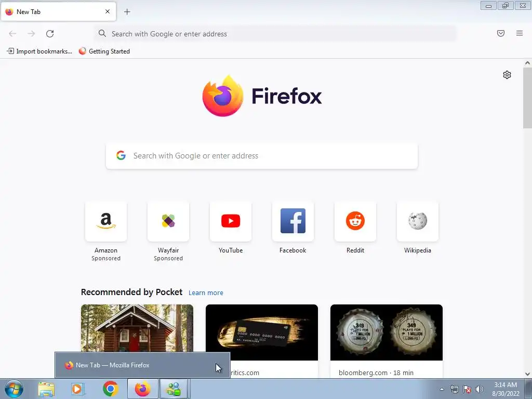Open the Amazon sponsored shortcut

click(x=106, y=231)
